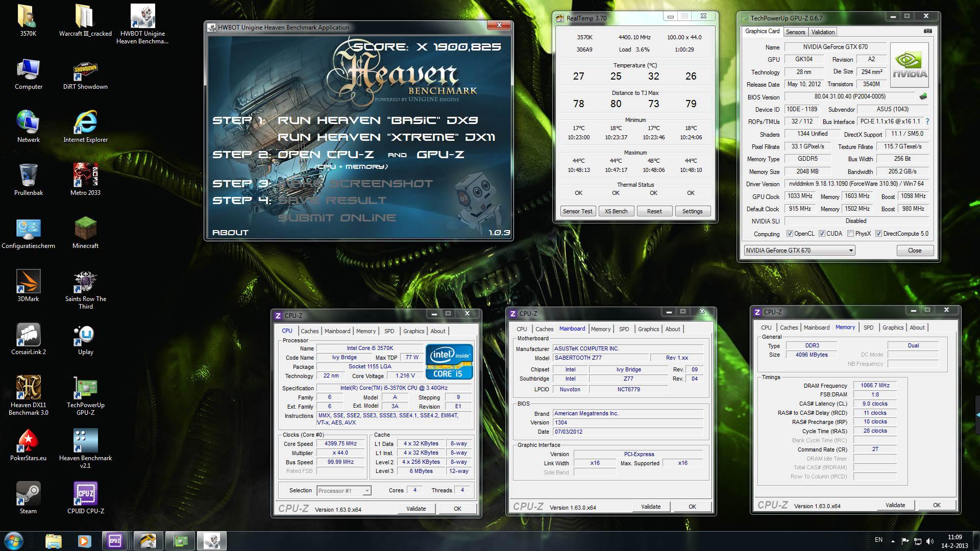Show hidden system tray icons arrow
Screen dimensions: 980x551
pos(893,541)
